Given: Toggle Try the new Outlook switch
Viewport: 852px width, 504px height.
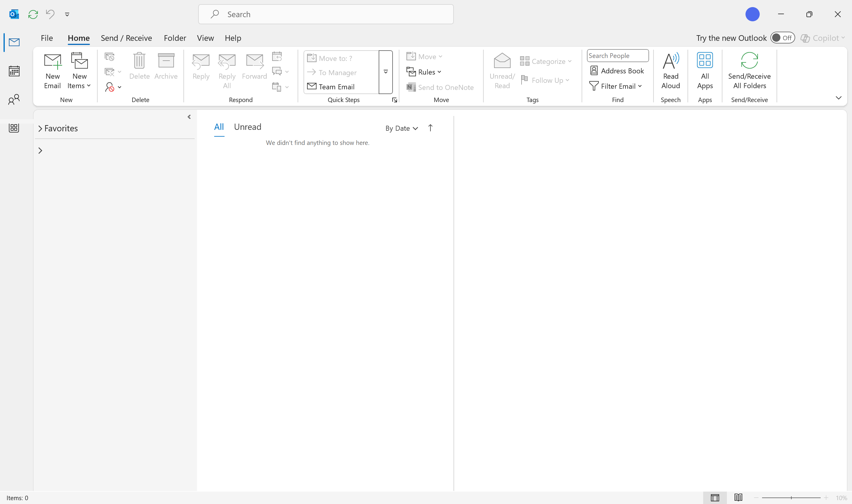Looking at the screenshot, I should pyautogui.click(x=783, y=38).
